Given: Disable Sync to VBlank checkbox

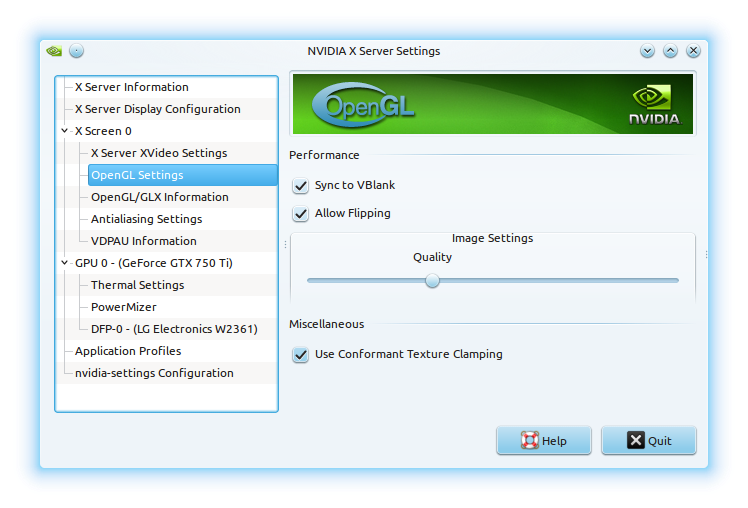Looking at the screenshot, I should tap(300, 186).
